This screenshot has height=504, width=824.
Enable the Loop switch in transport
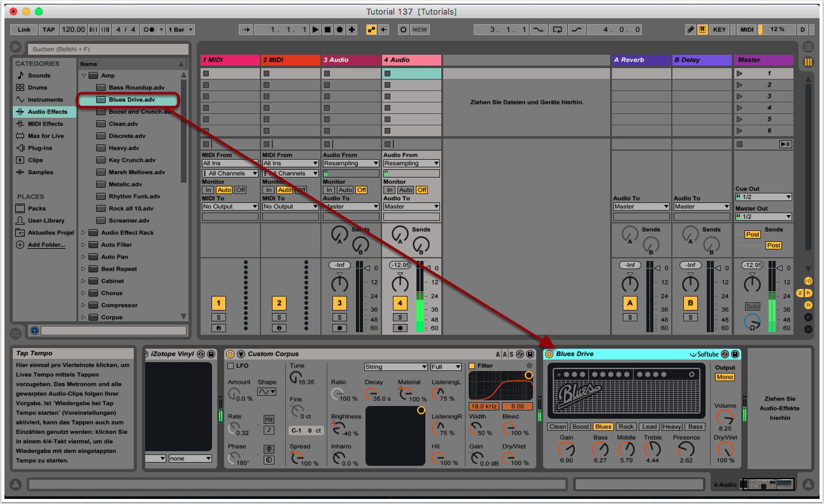(x=558, y=30)
